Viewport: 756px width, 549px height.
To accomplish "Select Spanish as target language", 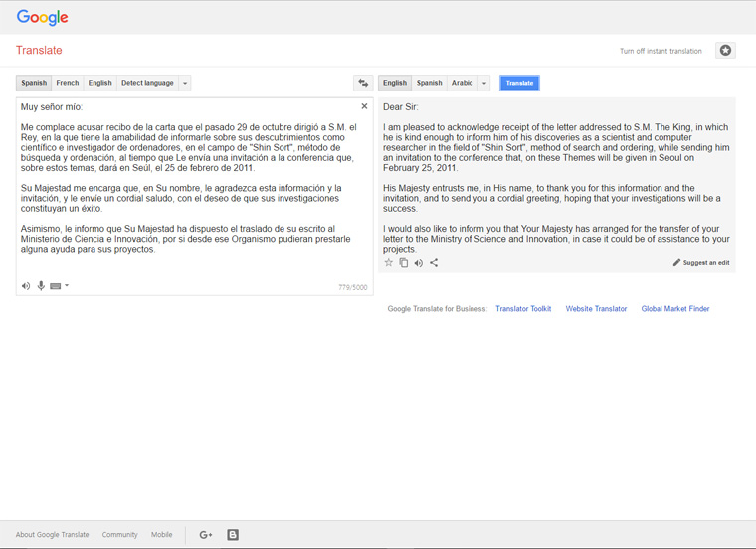I will 429,83.
